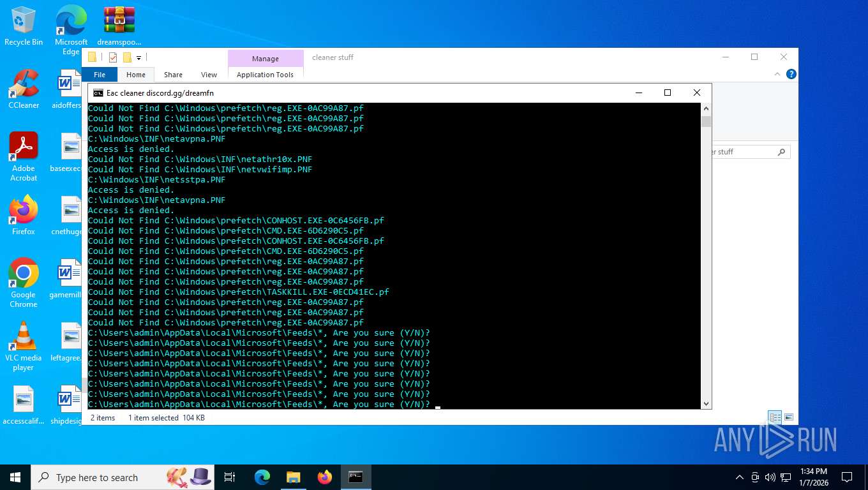868x490 pixels.
Task: Maximize the cleaner stuff Explorer window
Action: (754, 57)
